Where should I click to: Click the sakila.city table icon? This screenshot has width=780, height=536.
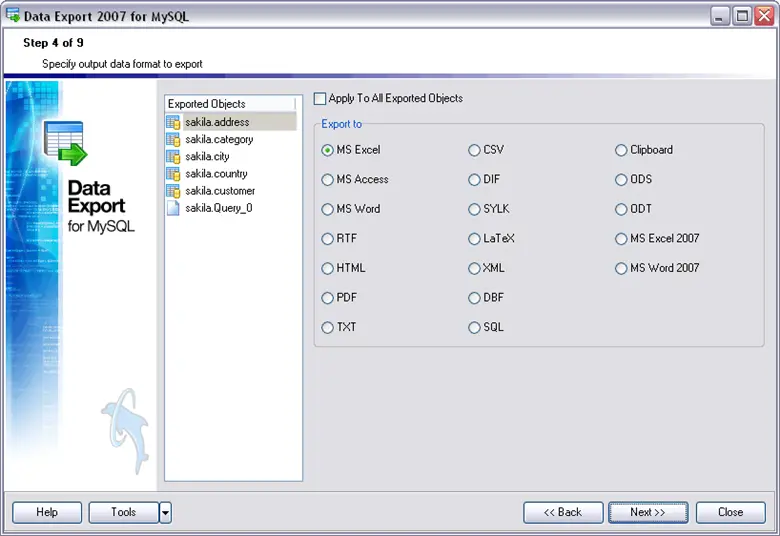coord(173,156)
